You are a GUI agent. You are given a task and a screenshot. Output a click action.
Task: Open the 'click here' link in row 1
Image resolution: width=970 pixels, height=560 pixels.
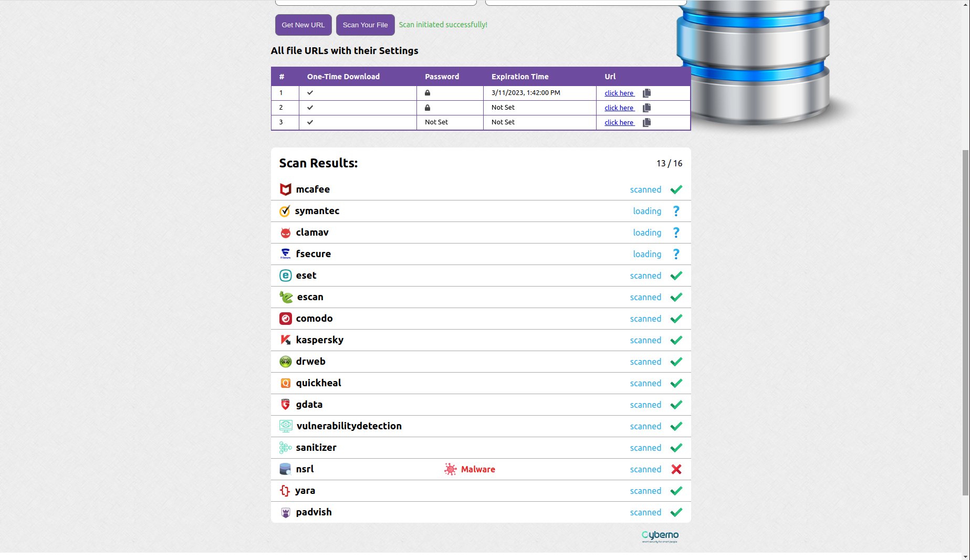tap(619, 93)
